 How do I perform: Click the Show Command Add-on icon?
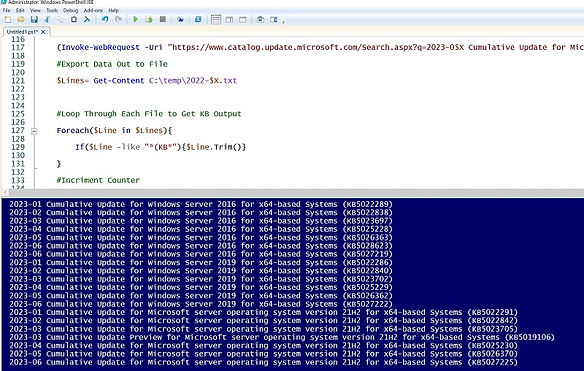(274, 19)
